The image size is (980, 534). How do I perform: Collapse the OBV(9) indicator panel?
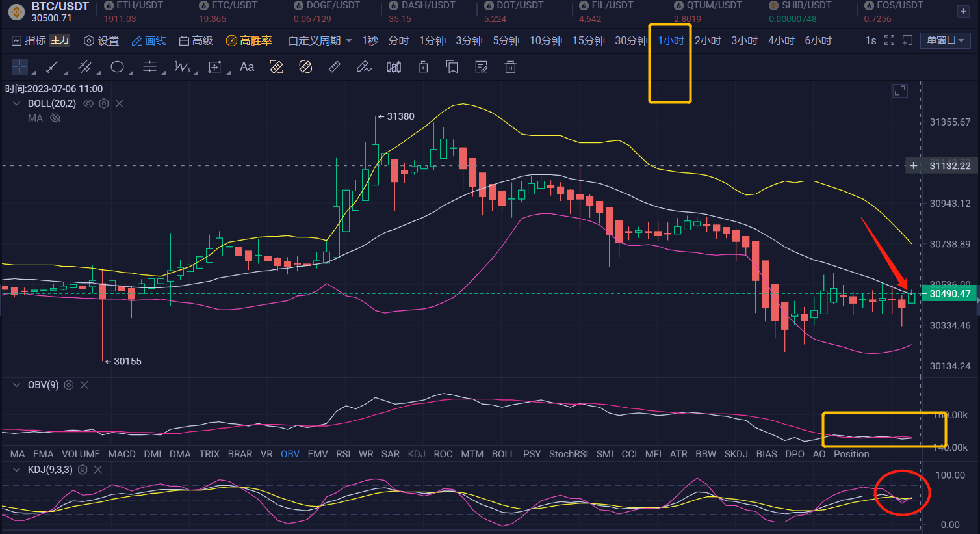(17, 385)
